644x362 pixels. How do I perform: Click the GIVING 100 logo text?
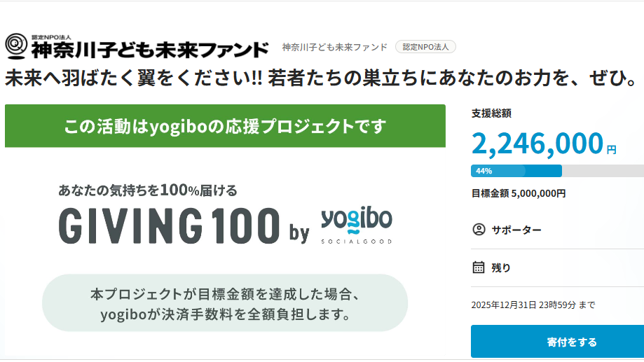[169, 226]
